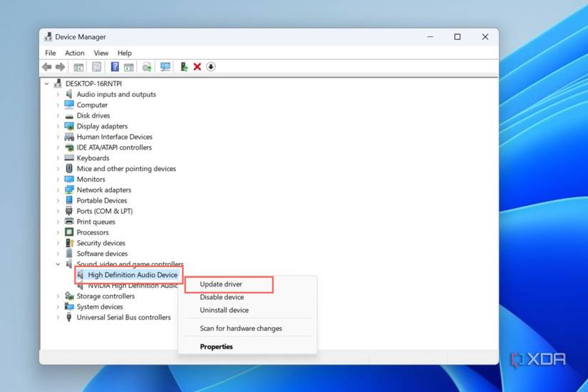
Task: Select the Security devices text label
Action: point(101,243)
